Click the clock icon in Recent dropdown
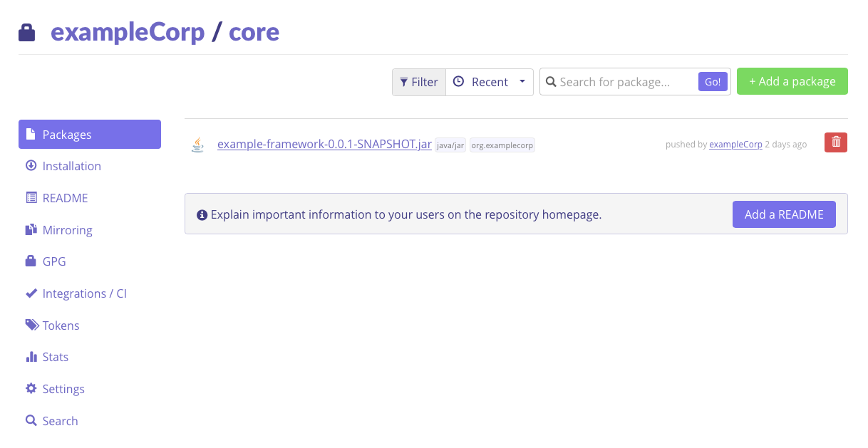The height and width of the screenshot is (448, 868). click(459, 82)
